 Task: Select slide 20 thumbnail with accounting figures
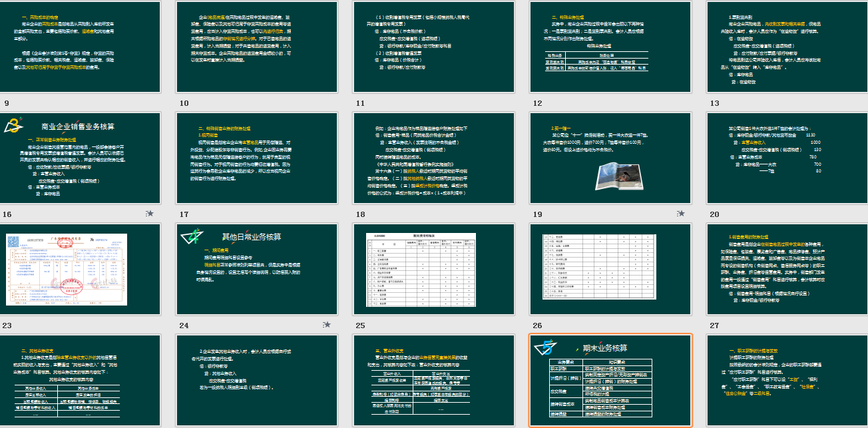click(786, 158)
